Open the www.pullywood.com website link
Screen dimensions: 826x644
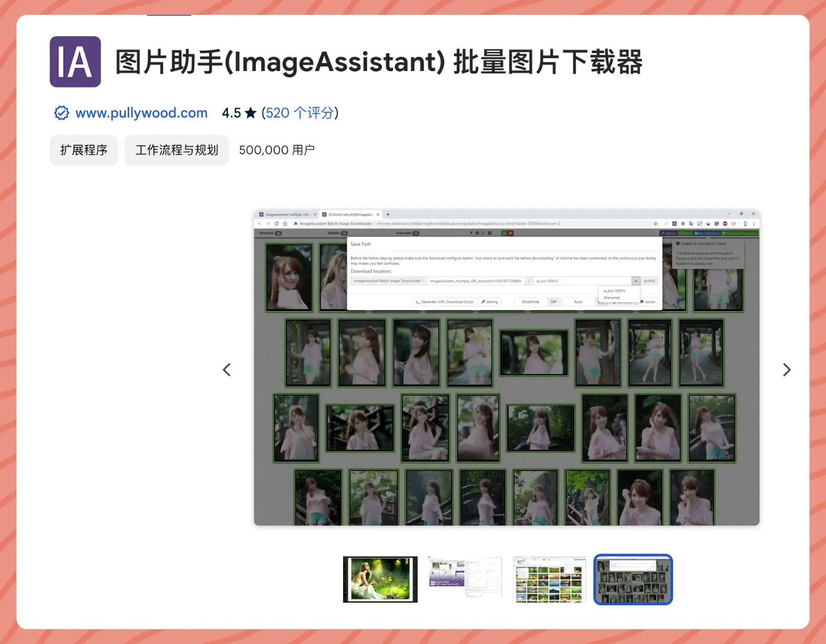(x=142, y=113)
